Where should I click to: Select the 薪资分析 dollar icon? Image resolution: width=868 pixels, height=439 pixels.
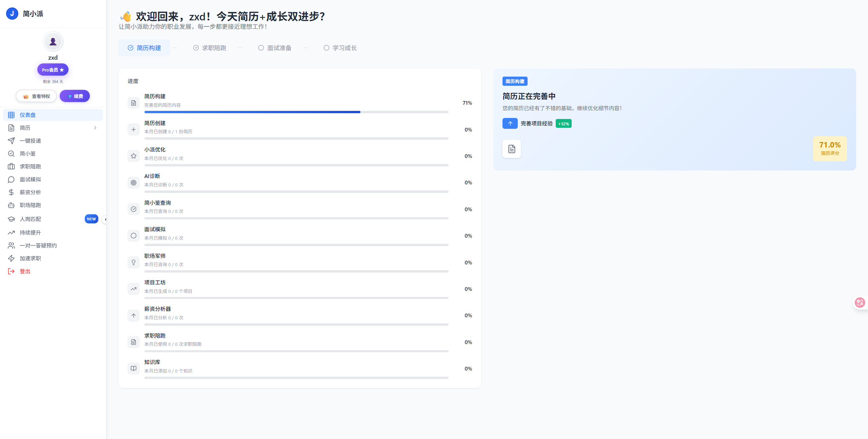11,192
